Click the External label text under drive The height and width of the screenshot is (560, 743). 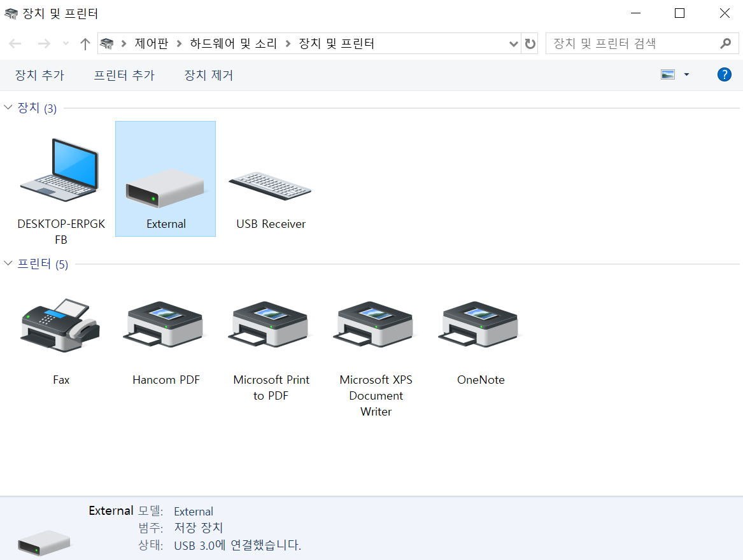166,224
